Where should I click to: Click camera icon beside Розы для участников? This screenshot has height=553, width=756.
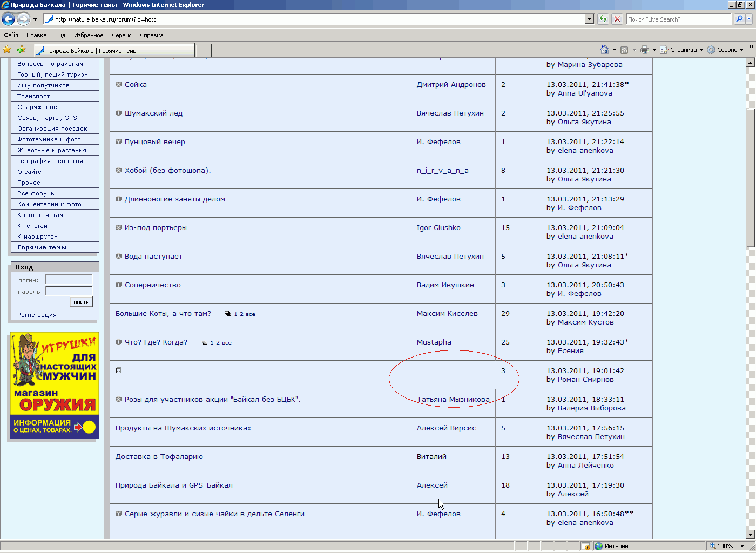point(119,399)
